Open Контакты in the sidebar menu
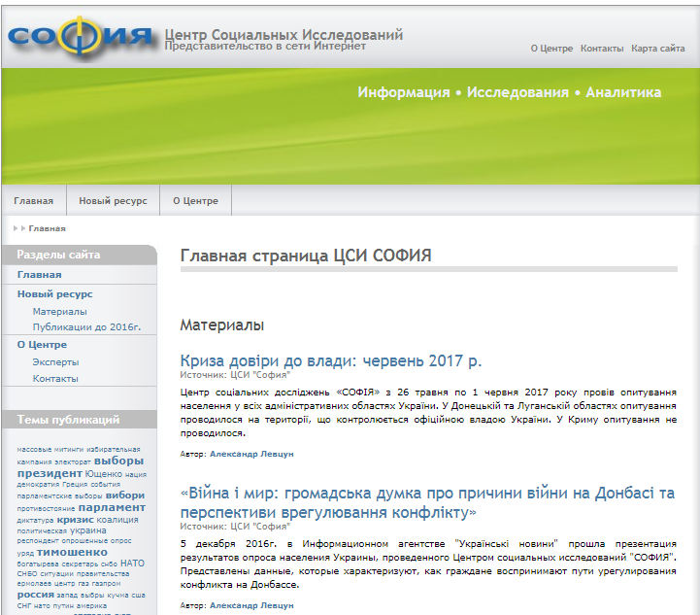Screen dimensions: 700x615 [x=55, y=379]
